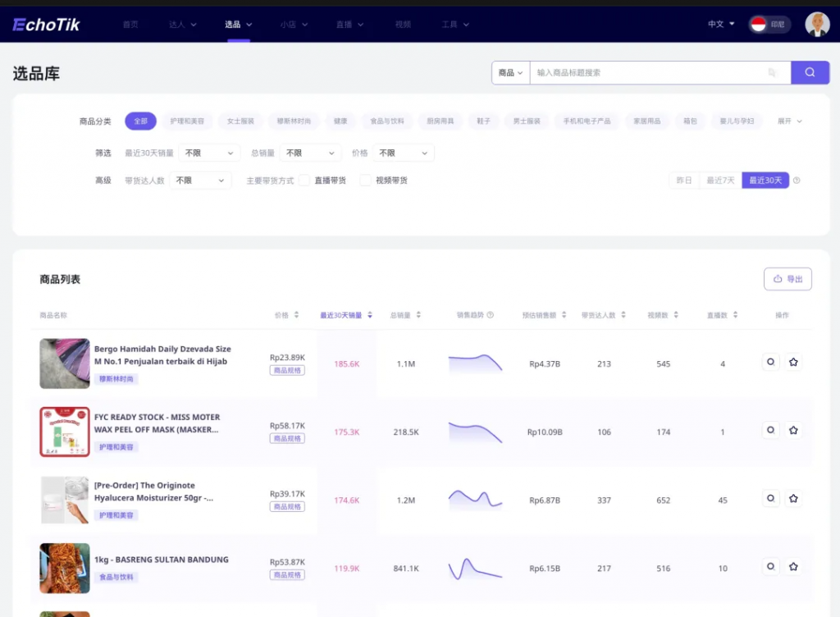Tick the 视频带货 checkbox
Image resolution: width=840 pixels, height=617 pixels.
(365, 181)
